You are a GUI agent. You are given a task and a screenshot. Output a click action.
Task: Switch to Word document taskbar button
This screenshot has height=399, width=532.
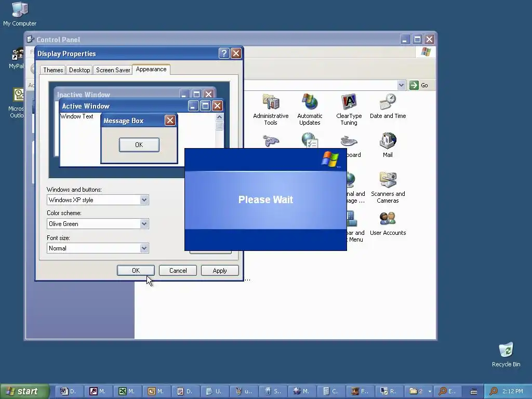(x=68, y=391)
